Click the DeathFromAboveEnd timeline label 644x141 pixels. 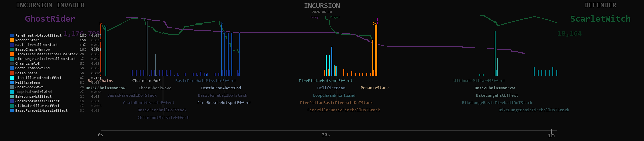pyautogui.click(x=221, y=88)
